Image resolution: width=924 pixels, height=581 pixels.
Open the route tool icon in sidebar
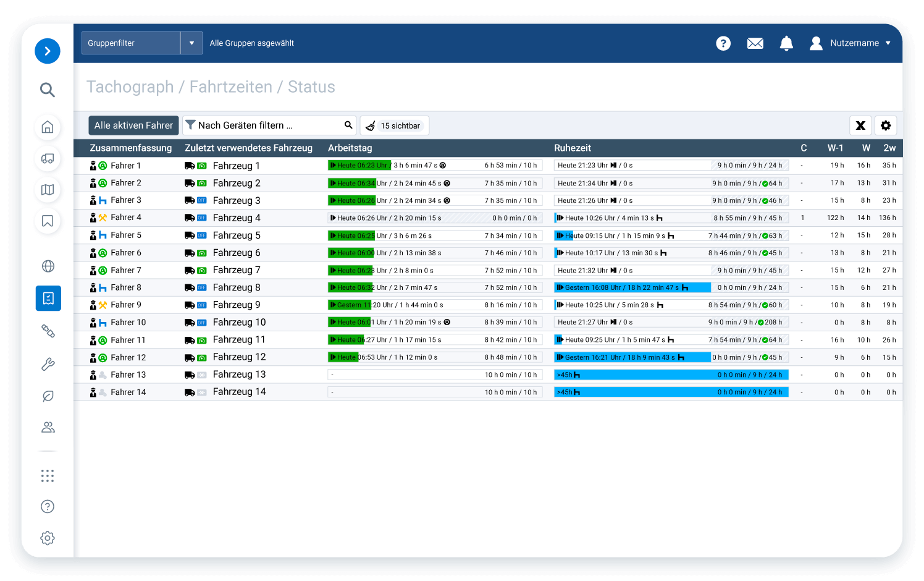pyautogui.click(x=48, y=331)
